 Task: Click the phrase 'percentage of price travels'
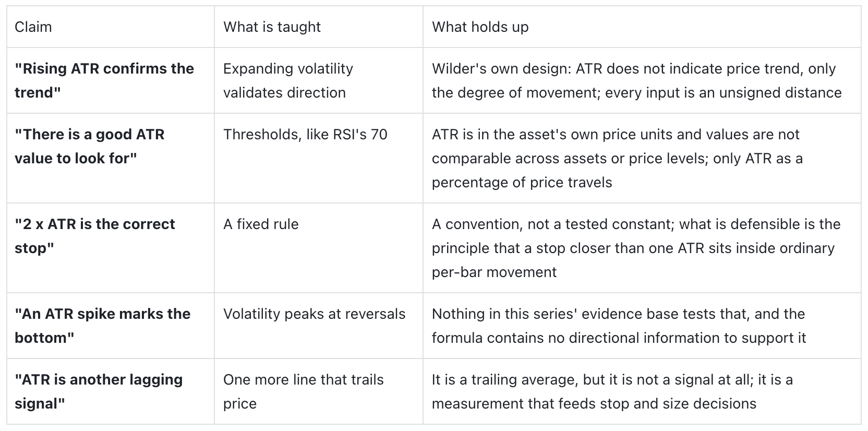[522, 183]
